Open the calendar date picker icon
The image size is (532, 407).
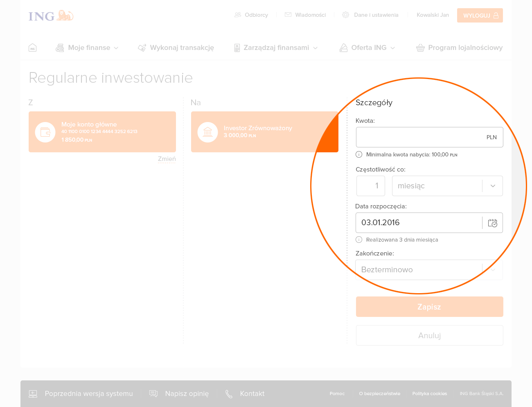(493, 223)
